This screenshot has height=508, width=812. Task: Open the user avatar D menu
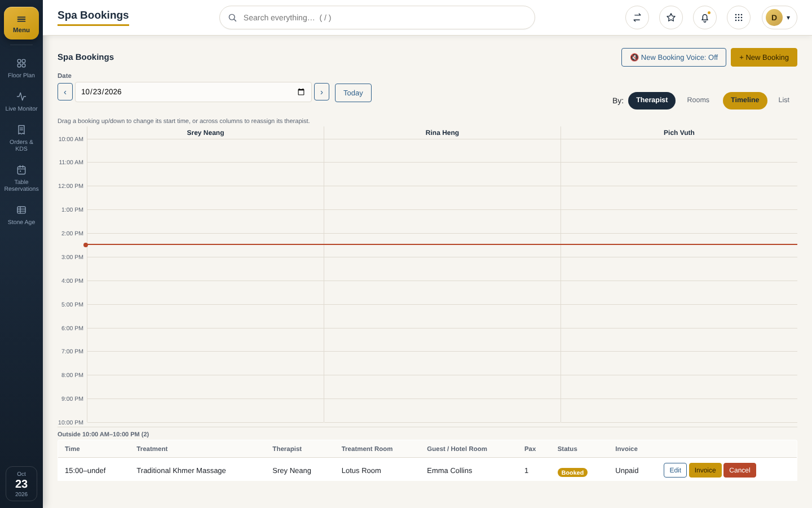[779, 17]
